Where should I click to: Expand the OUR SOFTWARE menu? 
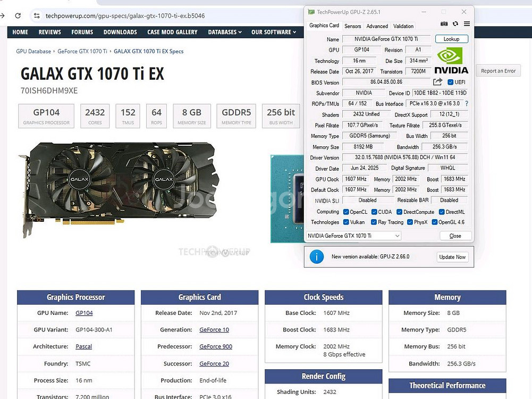[274, 32]
